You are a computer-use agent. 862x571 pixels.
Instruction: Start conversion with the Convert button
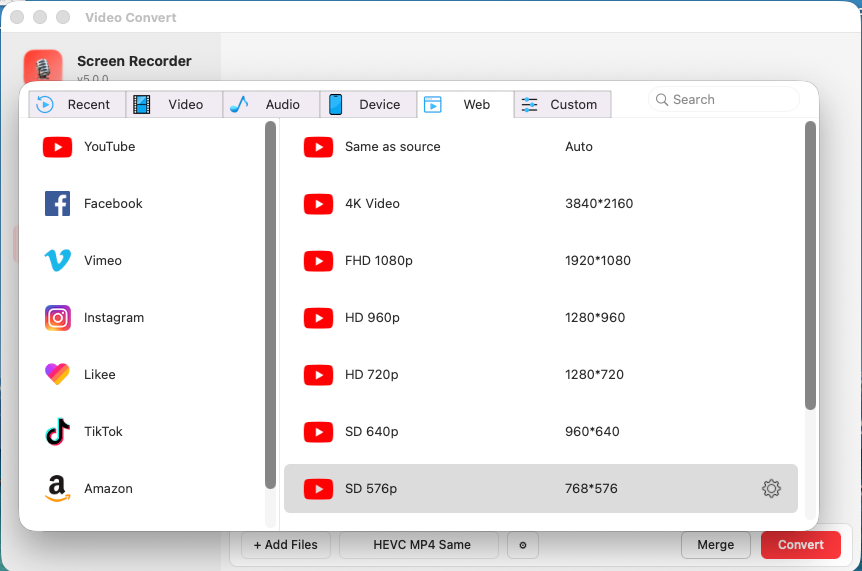click(800, 545)
